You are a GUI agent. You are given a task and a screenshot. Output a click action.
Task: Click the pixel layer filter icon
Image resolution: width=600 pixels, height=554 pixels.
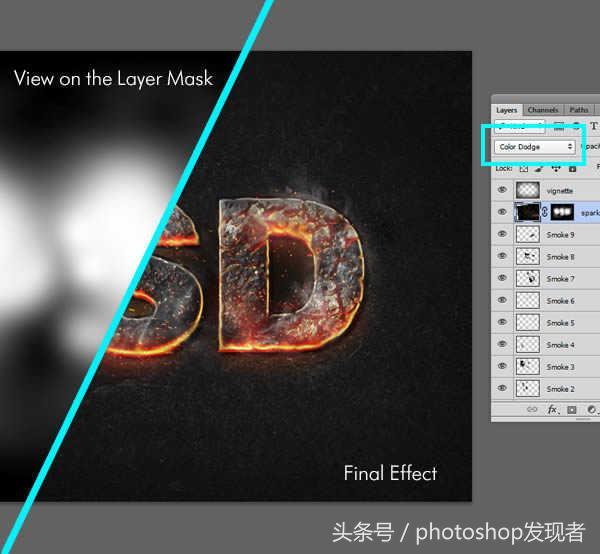point(559,126)
